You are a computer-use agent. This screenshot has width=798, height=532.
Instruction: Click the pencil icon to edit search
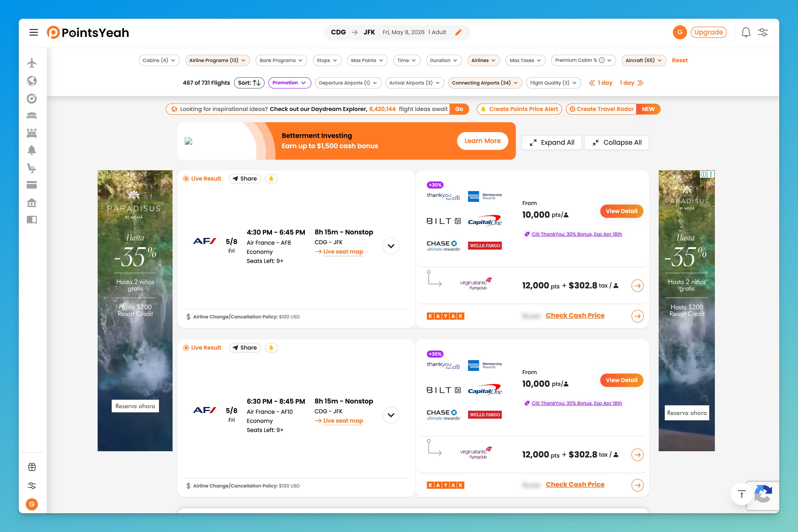pos(458,32)
